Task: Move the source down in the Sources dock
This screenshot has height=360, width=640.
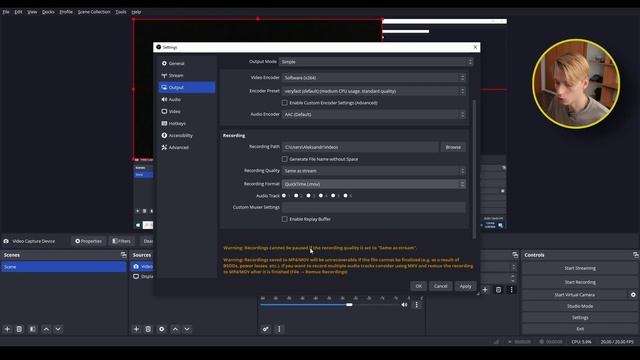Action: (x=187, y=329)
